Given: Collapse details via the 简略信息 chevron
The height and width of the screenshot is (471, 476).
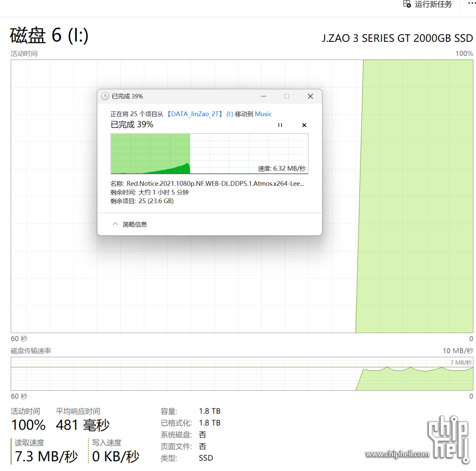Looking at the screenshot, I should 115,224.
